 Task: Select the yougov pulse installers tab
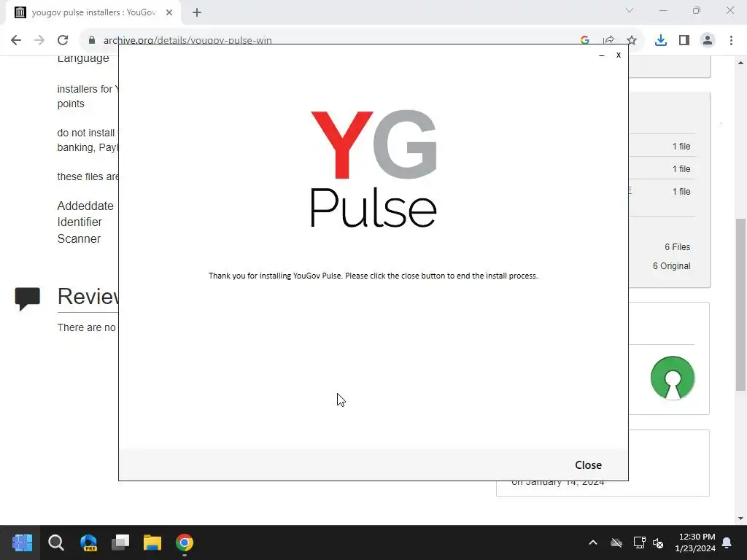[93, 12]
